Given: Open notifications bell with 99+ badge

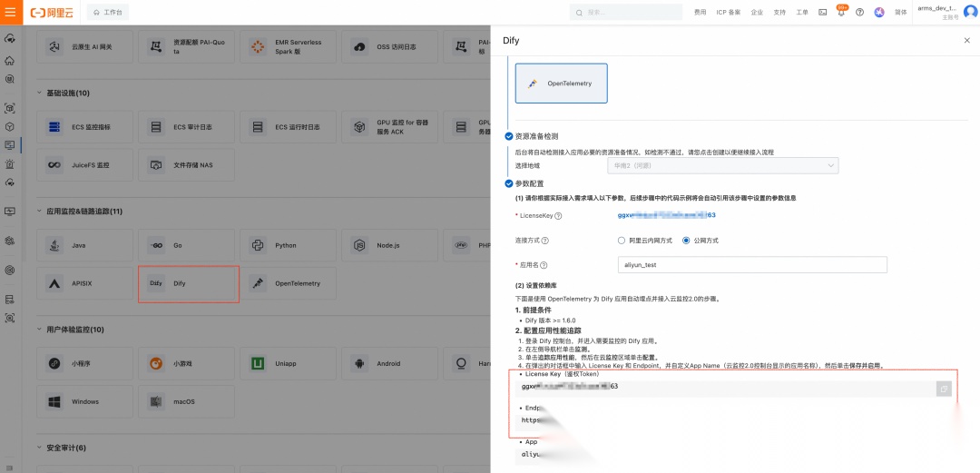Looking at the screenshot, I should point(841,12).
